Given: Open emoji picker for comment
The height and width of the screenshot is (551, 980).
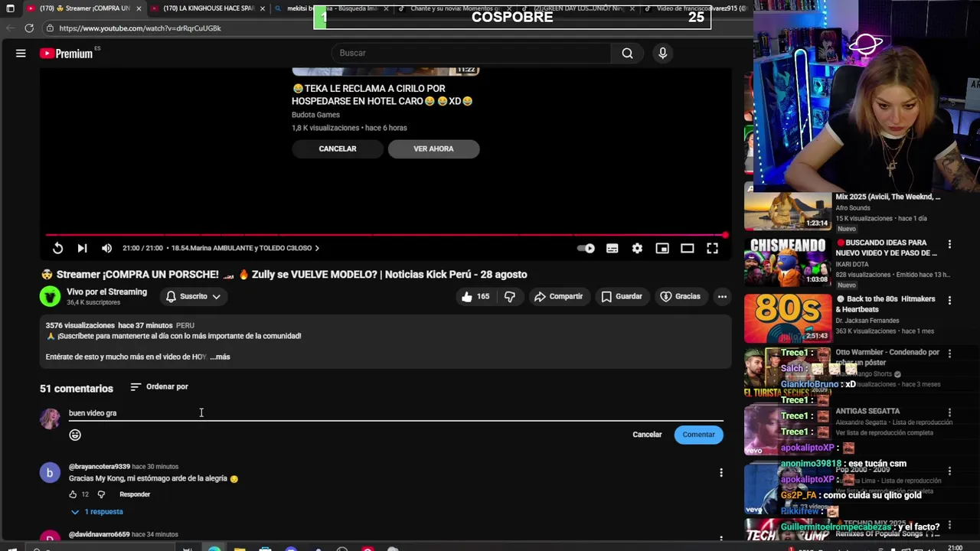Looking at the screenshot, I should coord(75,435).
